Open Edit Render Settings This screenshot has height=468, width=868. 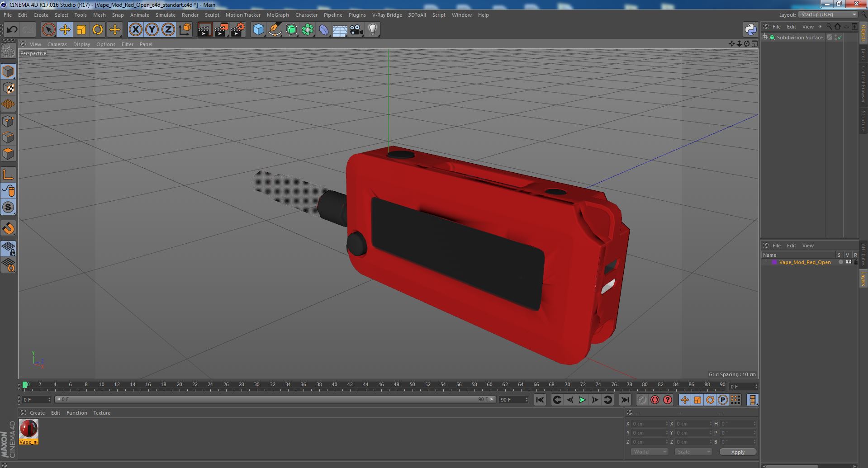tap(238, 30)
